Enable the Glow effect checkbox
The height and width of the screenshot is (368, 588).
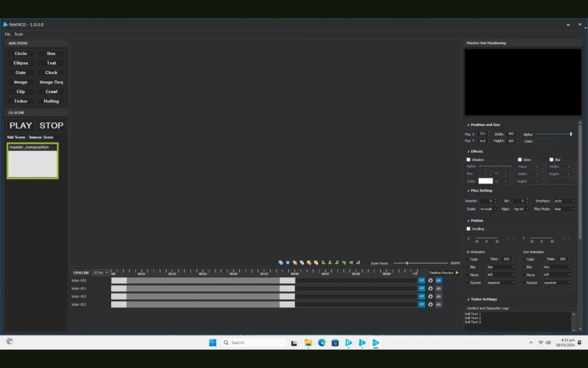coord(520,160)
